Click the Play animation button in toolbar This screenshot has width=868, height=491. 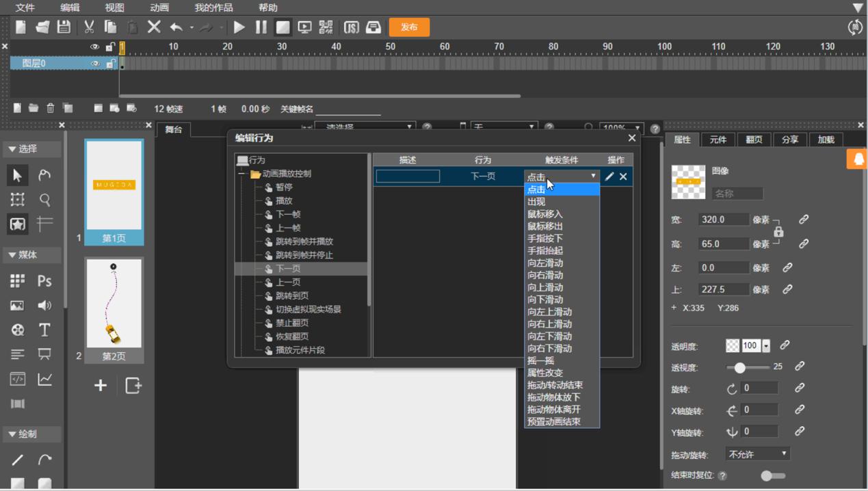(x=239, y=27)
